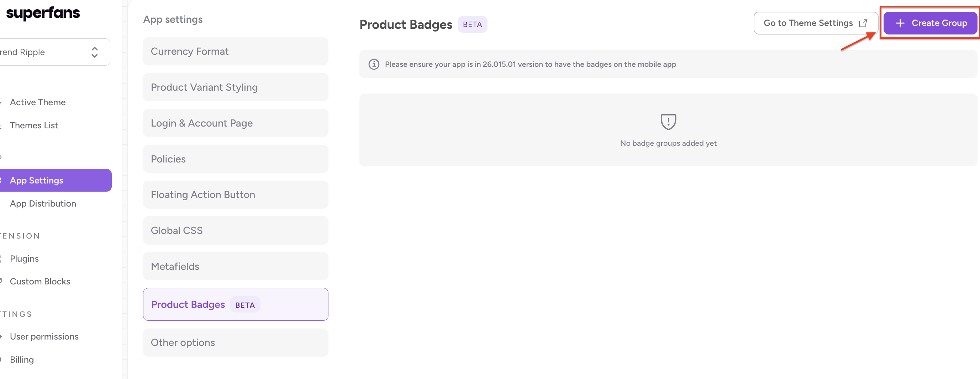
Task: Navigate to Active Theme in sidebar
Action: coord(38,102)
